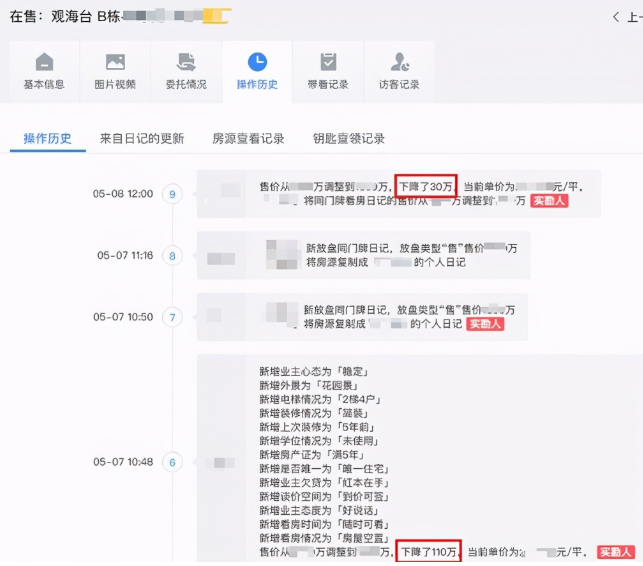Switch to the underlined 操作历史 sub-tab

point(48,138)
